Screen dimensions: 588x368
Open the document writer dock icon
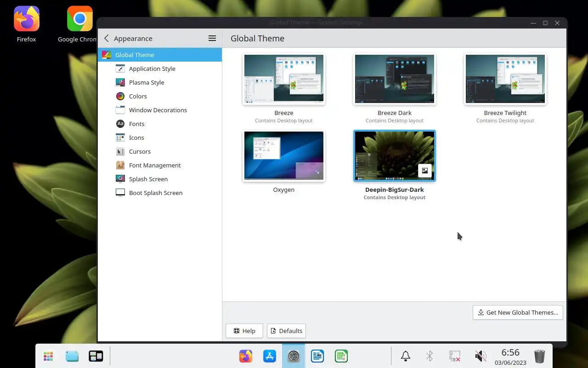tap(317, 356)
